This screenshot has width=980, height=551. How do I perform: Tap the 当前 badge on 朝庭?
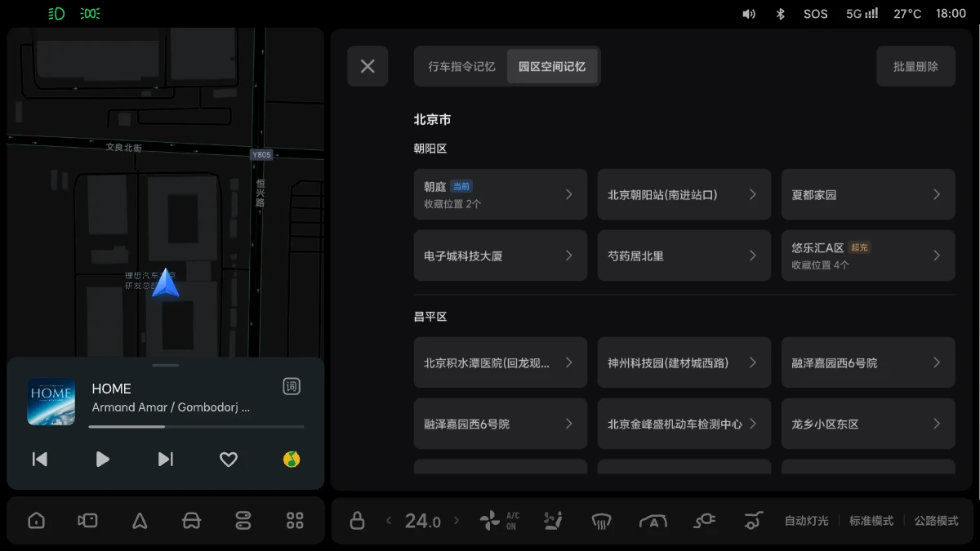coord(462,186)
